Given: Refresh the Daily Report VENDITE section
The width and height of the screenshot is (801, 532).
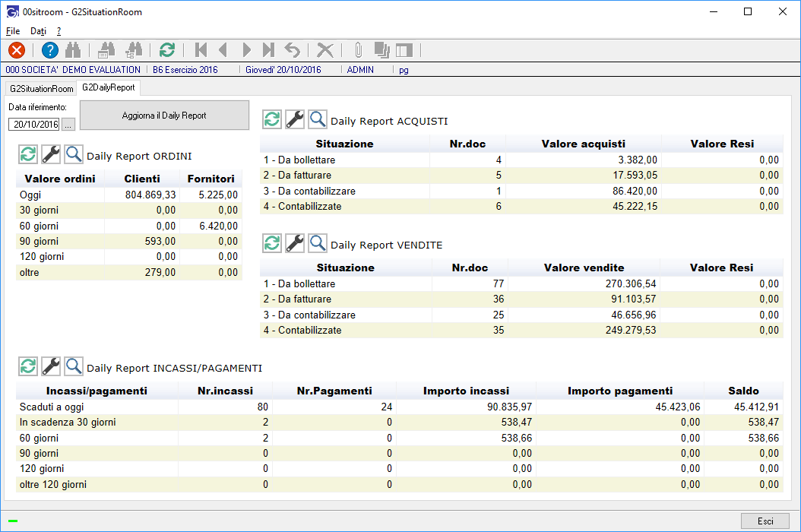Looking at the screenshot, I should click(272, 242).
